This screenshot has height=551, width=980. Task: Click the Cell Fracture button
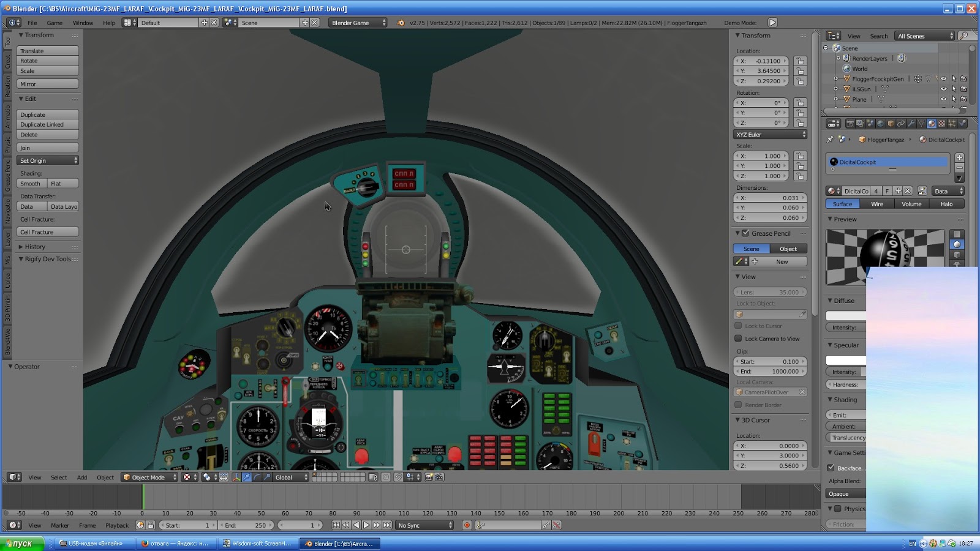click(48, 232)
